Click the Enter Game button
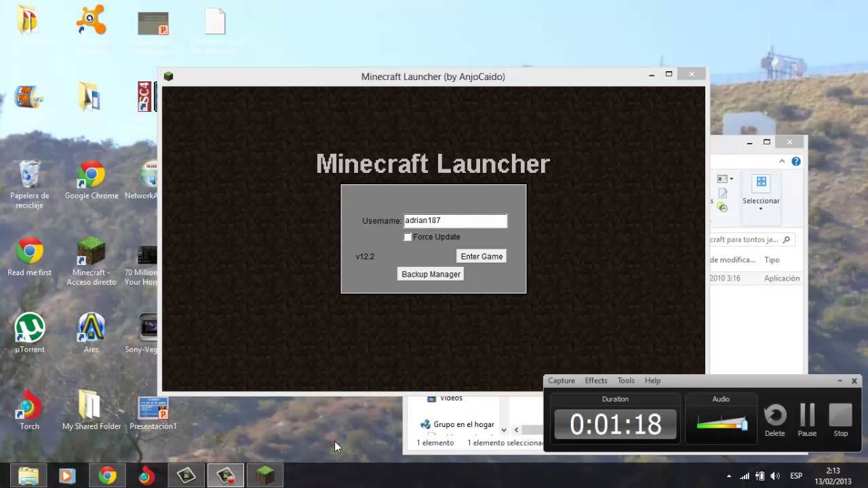 click(x=481, y=256)
